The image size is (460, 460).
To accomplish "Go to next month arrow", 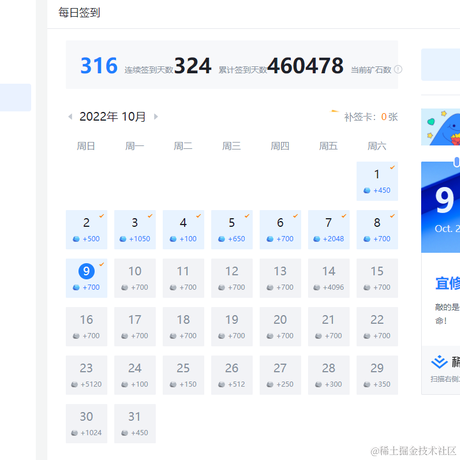I will click(x=156, y=117).
